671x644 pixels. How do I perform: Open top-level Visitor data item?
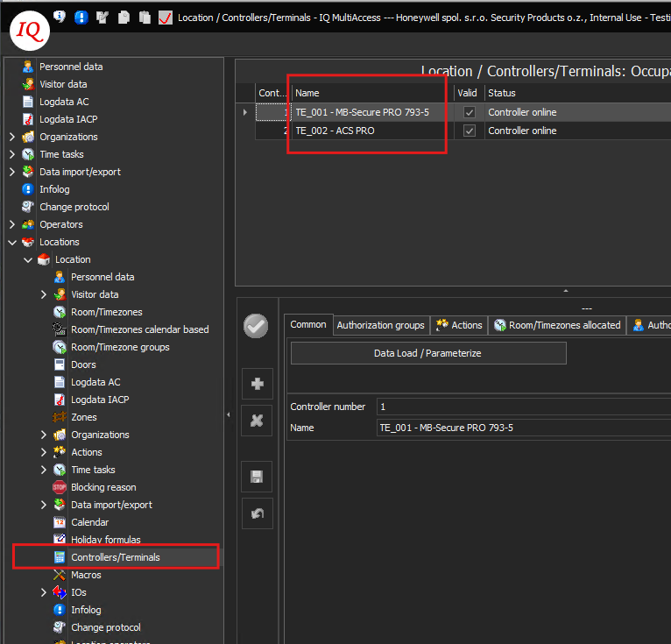tap(63, 84)
